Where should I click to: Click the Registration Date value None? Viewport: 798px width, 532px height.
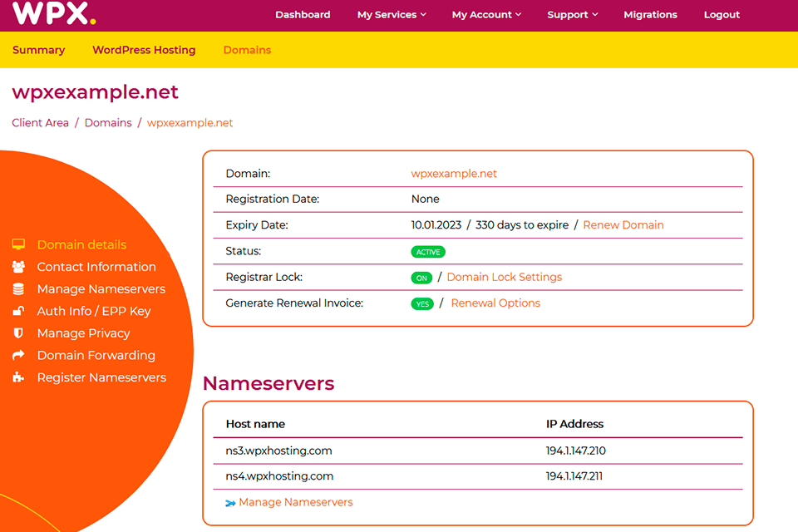point(426,199)
